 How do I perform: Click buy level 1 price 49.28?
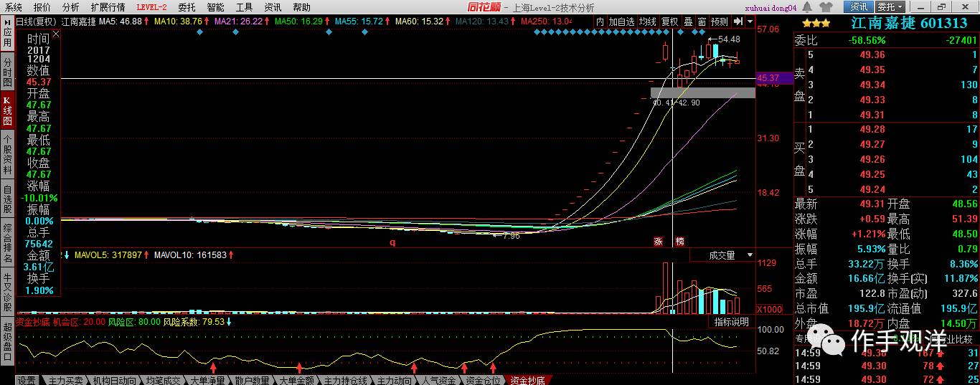pos(872,130)
